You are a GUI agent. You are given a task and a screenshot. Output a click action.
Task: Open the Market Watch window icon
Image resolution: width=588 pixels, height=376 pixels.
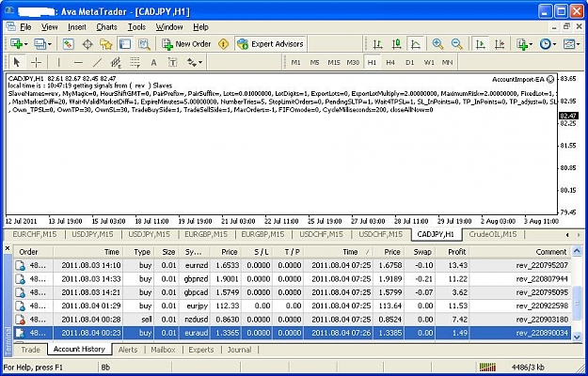click(68, 44)
